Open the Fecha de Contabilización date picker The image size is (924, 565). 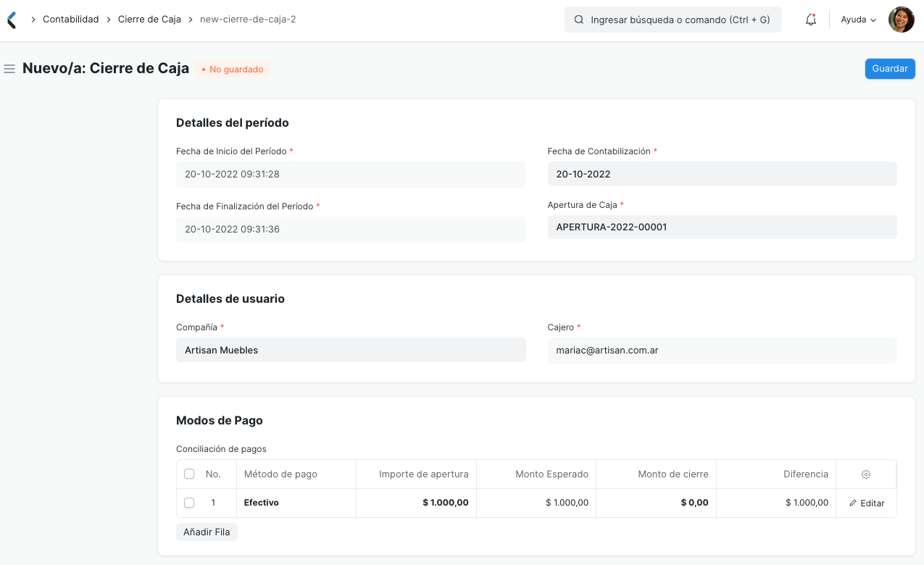click(x=722, y=174)
